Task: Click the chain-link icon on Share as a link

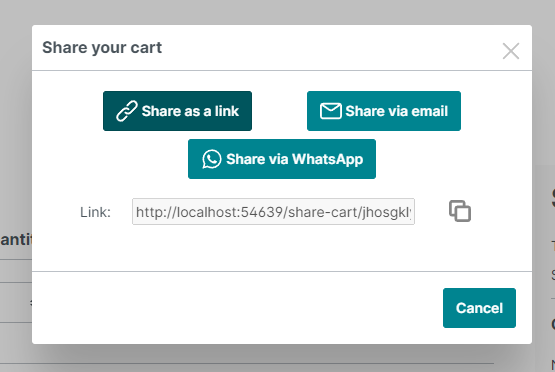Action: tap(127, 111)
